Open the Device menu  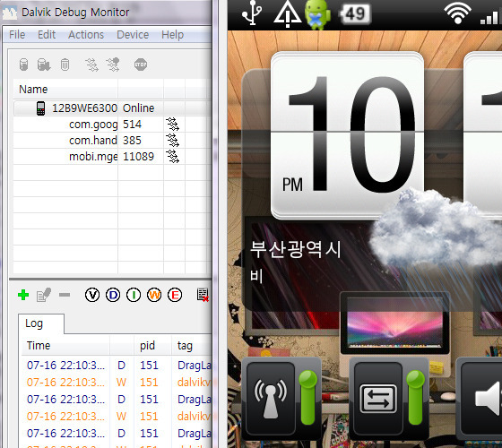pos(133,35)
